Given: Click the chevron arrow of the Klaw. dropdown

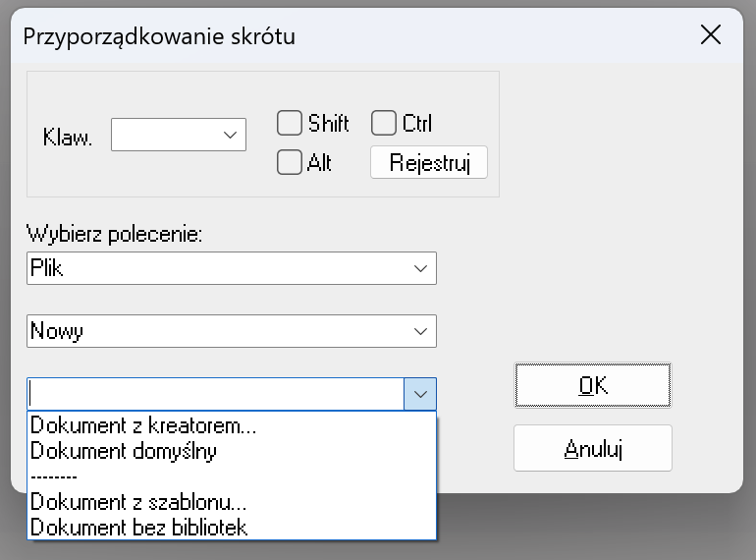Looking at the screenshot, I should [230, 135].
